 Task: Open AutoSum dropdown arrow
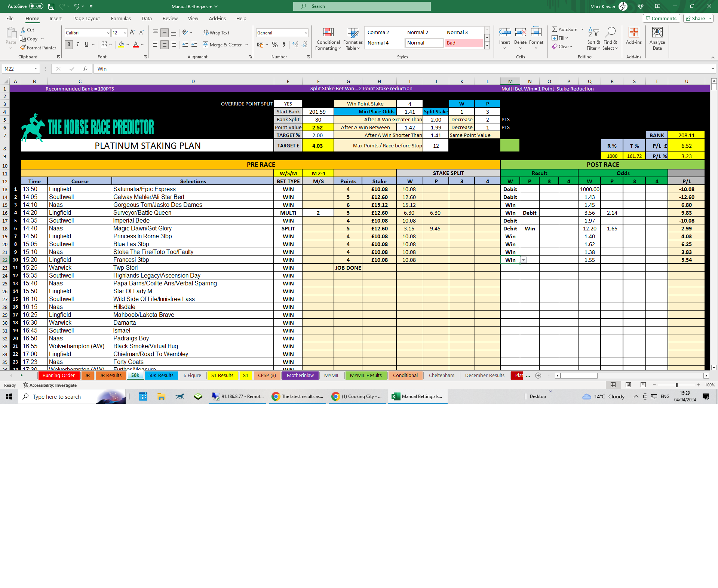(x=582, y=29)
